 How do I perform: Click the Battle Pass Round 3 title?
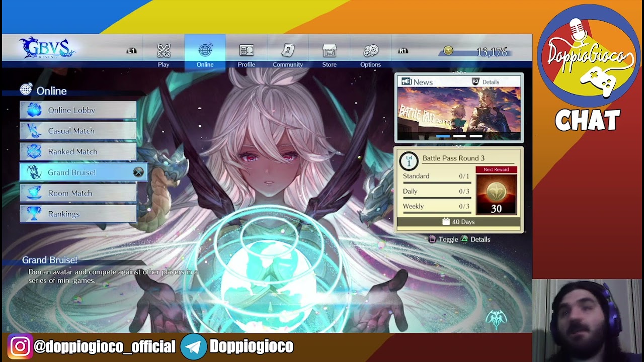[453, 158]
